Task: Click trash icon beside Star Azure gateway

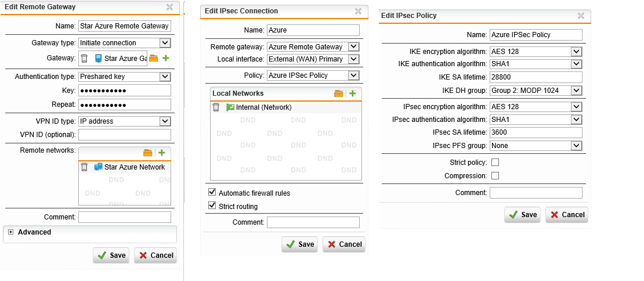Action: (x=85, y=58)
